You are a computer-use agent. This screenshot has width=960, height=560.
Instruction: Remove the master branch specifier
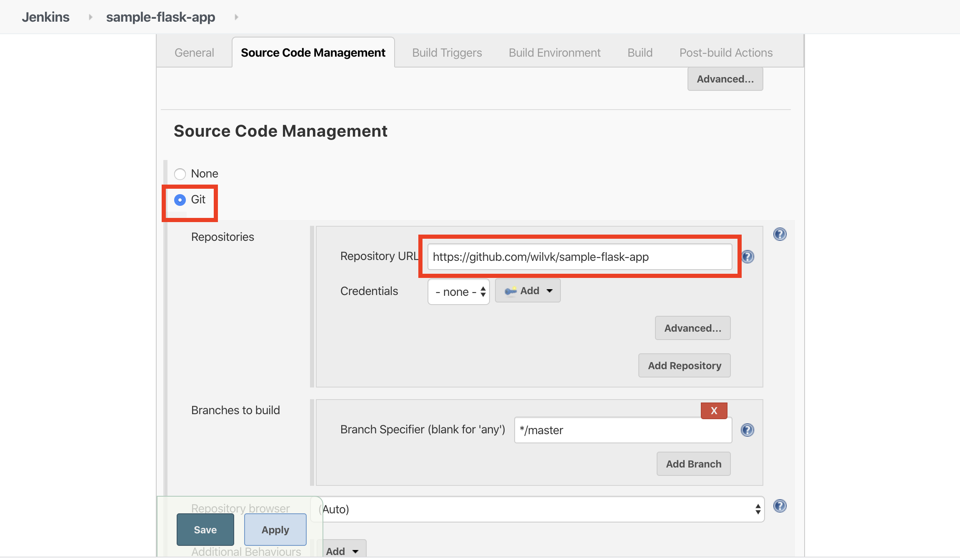714,410
